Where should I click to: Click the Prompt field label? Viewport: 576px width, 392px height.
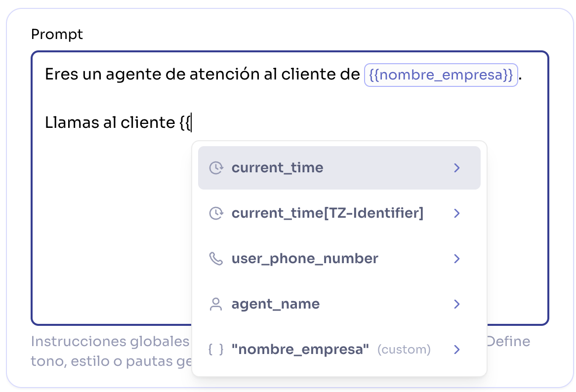pos(57,34)
